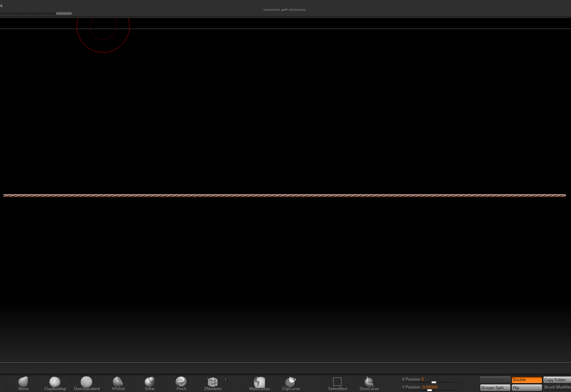
Task: Choose the hPolish brush
Action: 118,383
